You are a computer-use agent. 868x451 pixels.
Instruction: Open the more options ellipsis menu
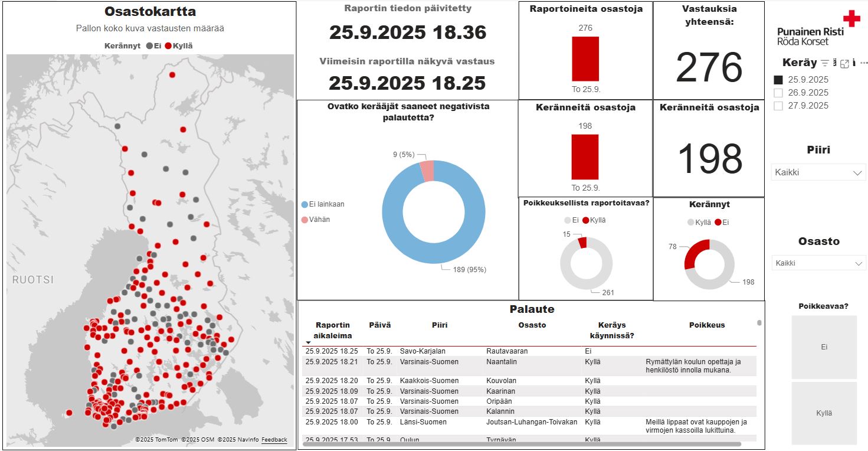(864, 63)
